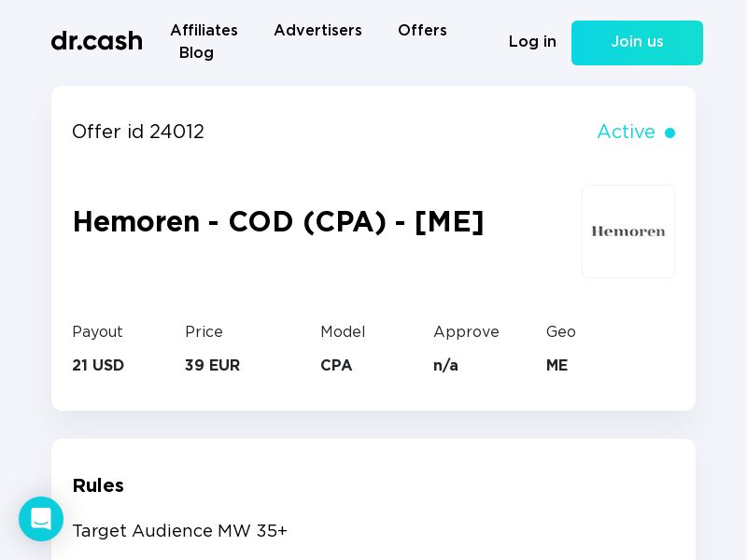
Task: Click the Hemoren product logo thumbnail
Action: (627, 231)
